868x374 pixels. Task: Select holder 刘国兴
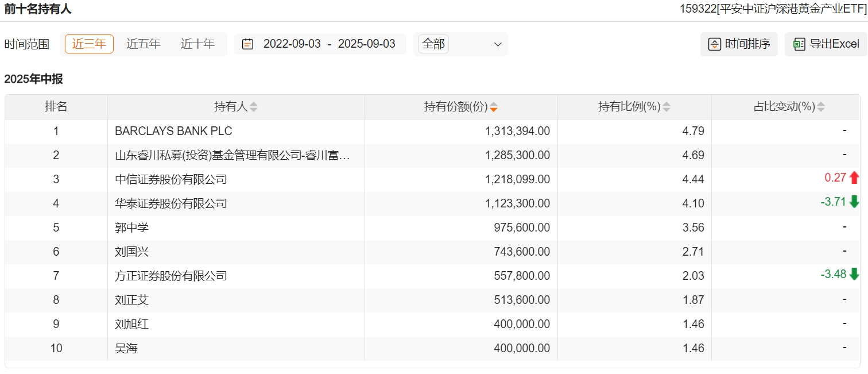pos(131,252)
